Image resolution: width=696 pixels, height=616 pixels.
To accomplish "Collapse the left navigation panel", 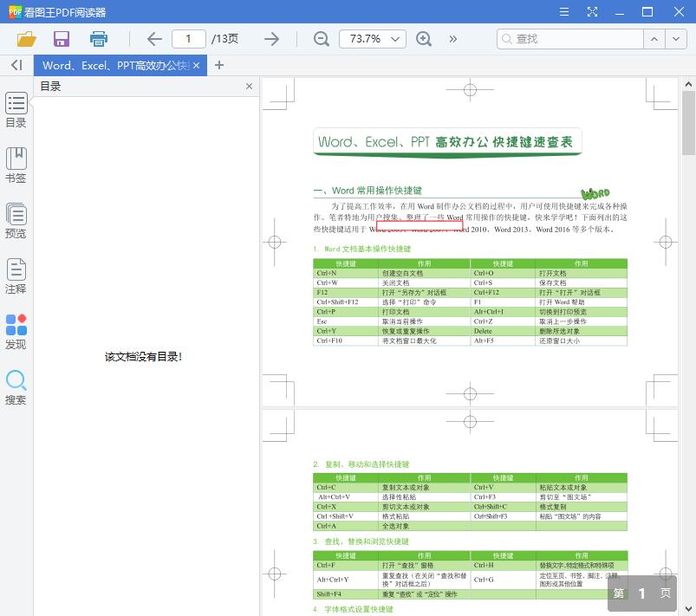I will 16,65.
